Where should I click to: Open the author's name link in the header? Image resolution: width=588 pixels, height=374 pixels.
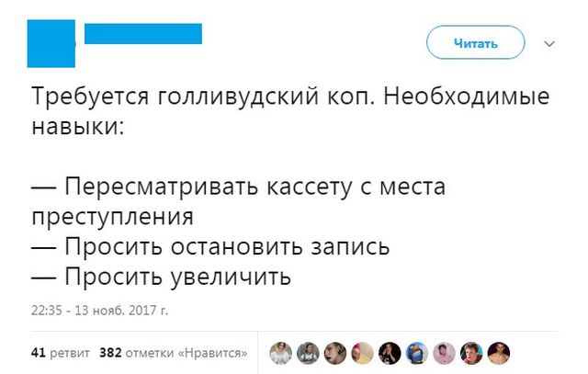[x=142, y=35]
